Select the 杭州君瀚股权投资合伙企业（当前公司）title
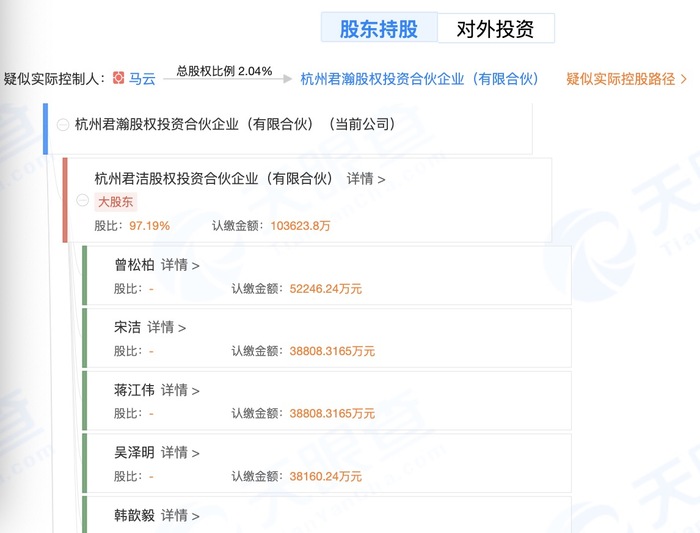The image size is (700, 533). (236, 124)
